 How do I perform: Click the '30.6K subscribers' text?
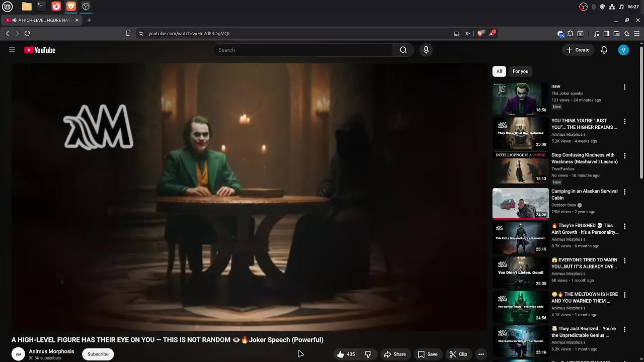tap(45, 358)
